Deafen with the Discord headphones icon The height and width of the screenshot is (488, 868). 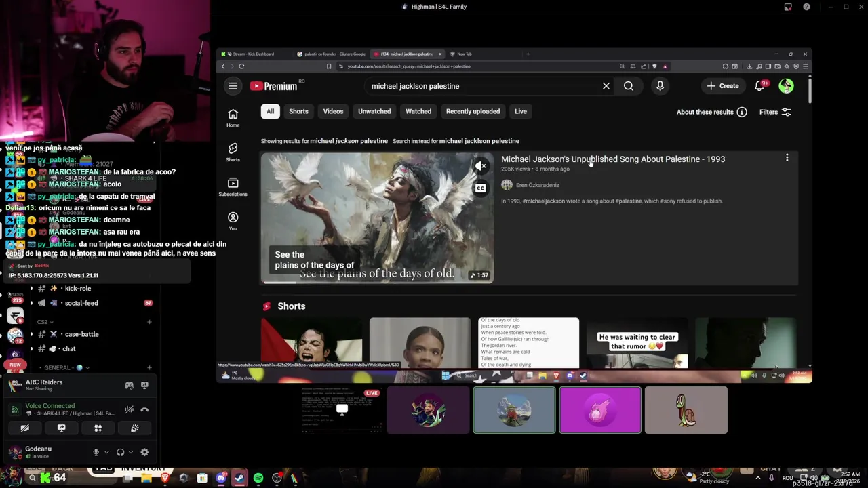coord(120,452)
